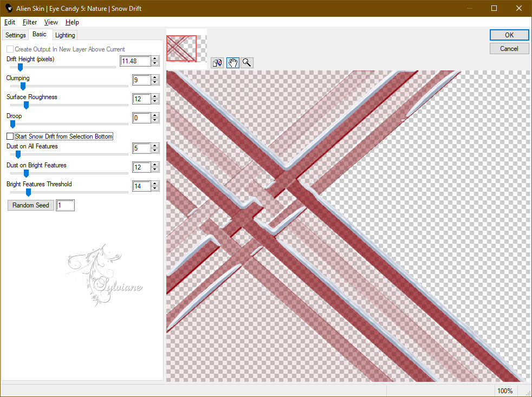Click the Surface Roughness slider handle
The height and width of the screenshot is (397, 532).
(26, 105)
